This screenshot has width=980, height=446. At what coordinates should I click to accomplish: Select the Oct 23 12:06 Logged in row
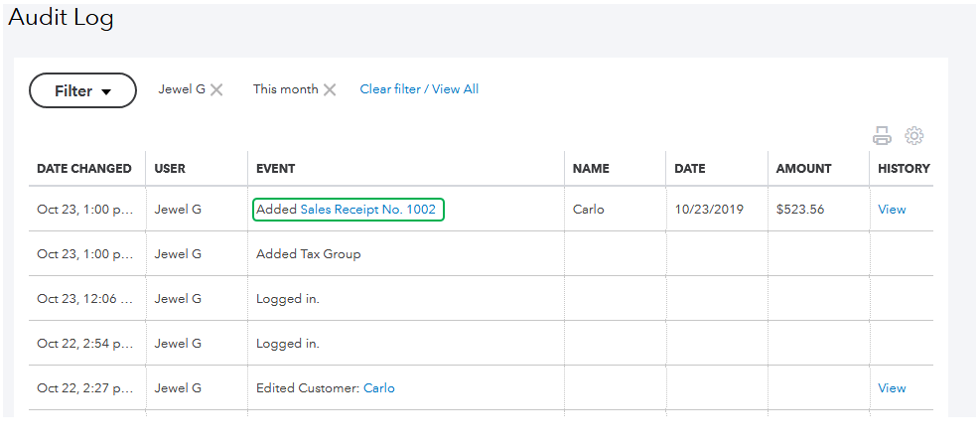[288, 299]
